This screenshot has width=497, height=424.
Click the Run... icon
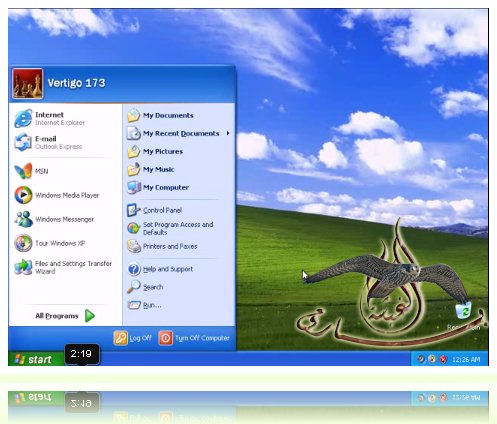[134, 305]
